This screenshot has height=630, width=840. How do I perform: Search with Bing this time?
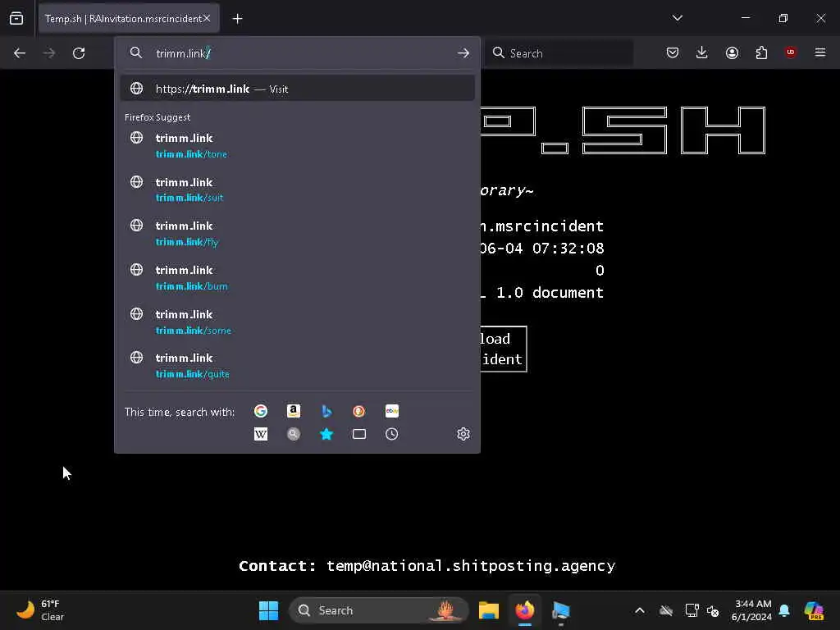tap(326, 411)
